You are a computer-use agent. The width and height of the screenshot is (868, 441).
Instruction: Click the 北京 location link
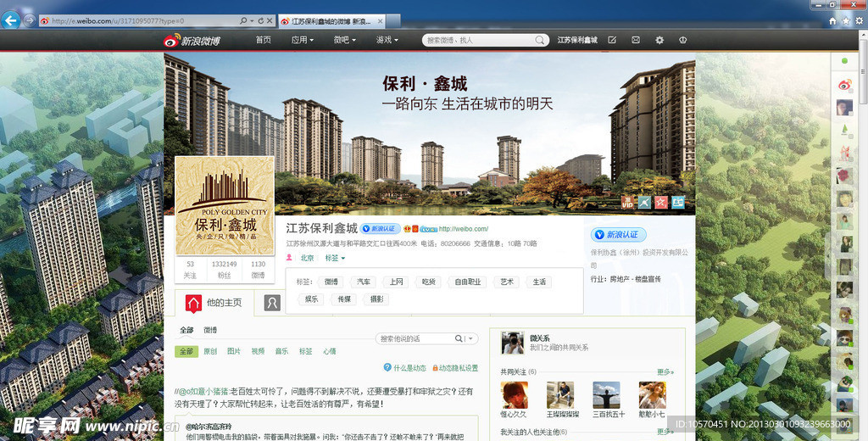[307, 258]
